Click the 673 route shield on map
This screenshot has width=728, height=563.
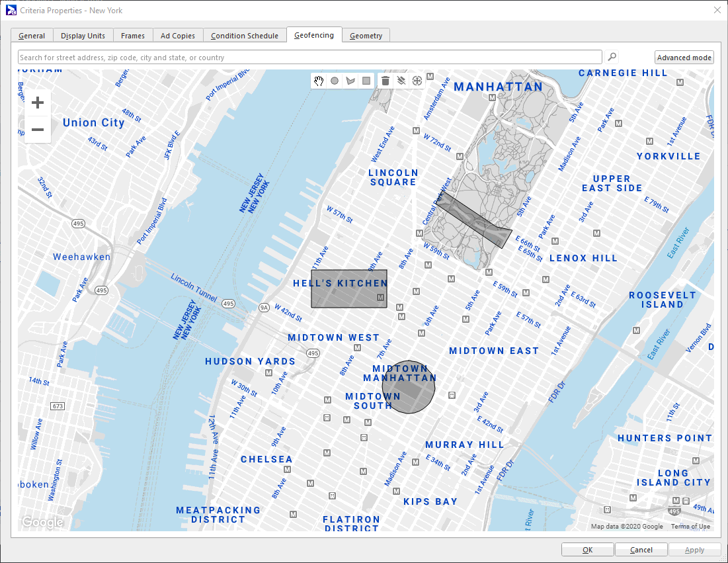(58, 406)
